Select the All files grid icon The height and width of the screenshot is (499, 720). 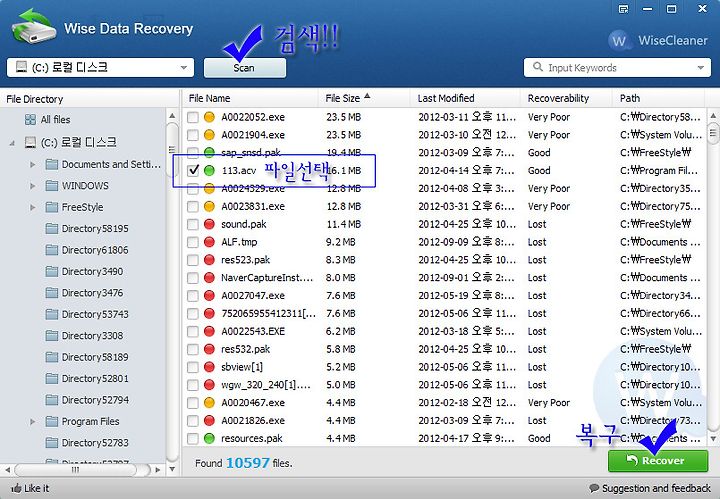tap(30, 120)
